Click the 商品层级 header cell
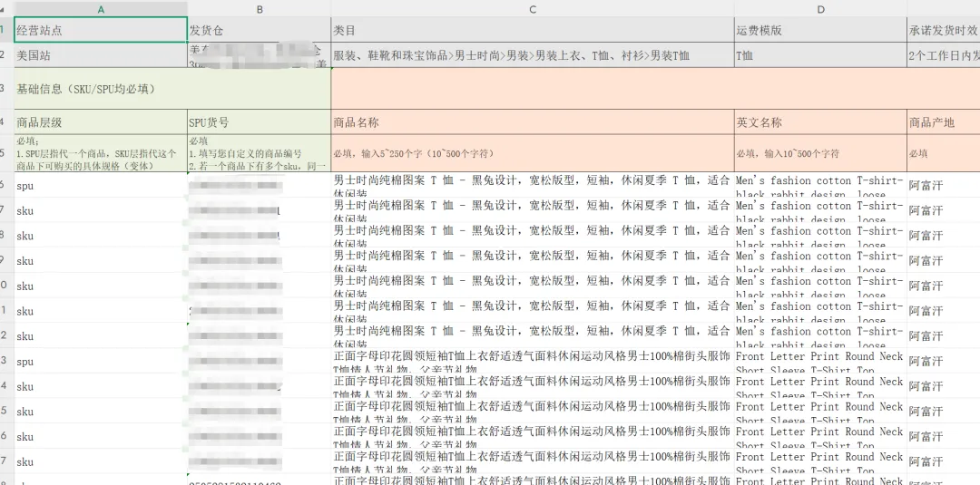 click(x=101, y=122)
